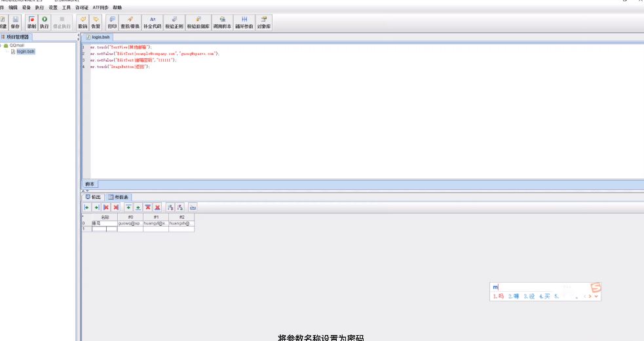The image size is (644, 341).
Task: Go to next IME candidate page
Action: click(590, 296)
